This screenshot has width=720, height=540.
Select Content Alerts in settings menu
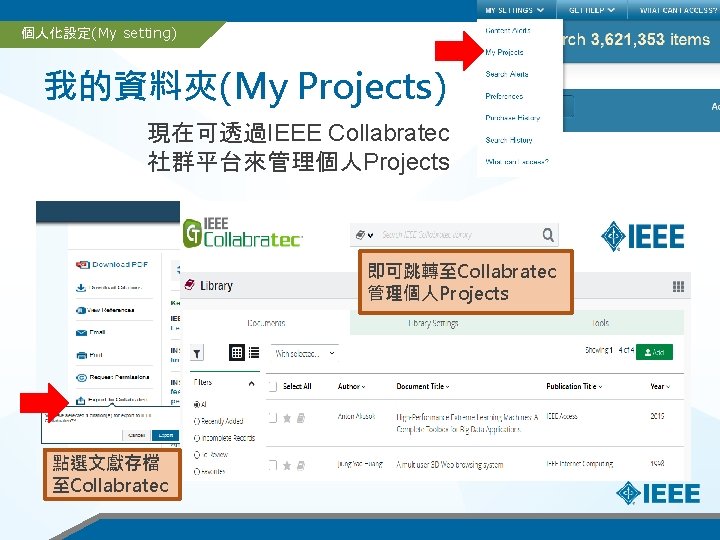pyautogui.click(x=507, y=30)
